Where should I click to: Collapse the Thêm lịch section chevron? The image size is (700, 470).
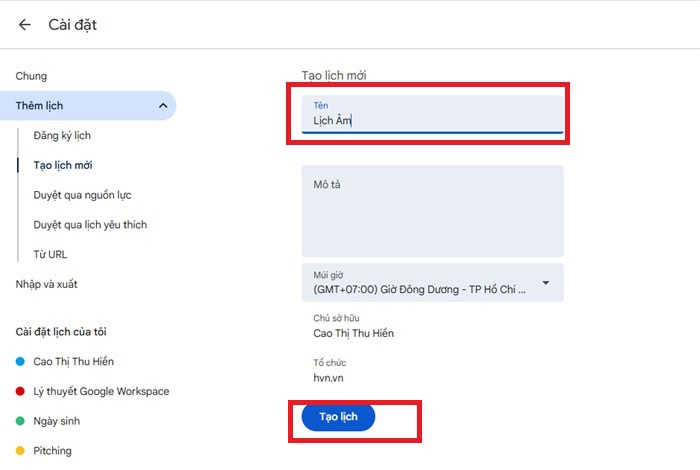click(x=162, y=106)
